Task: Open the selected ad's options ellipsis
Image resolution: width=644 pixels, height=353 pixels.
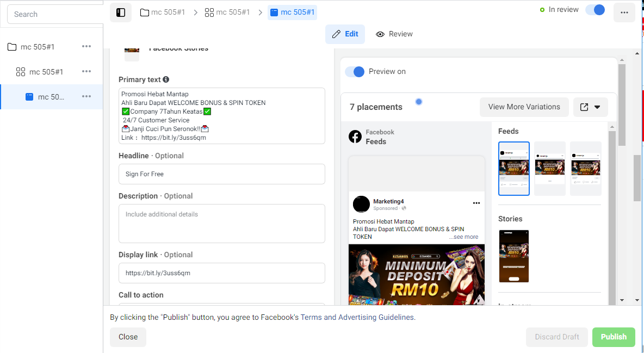Action: click(x=86, y=97)
